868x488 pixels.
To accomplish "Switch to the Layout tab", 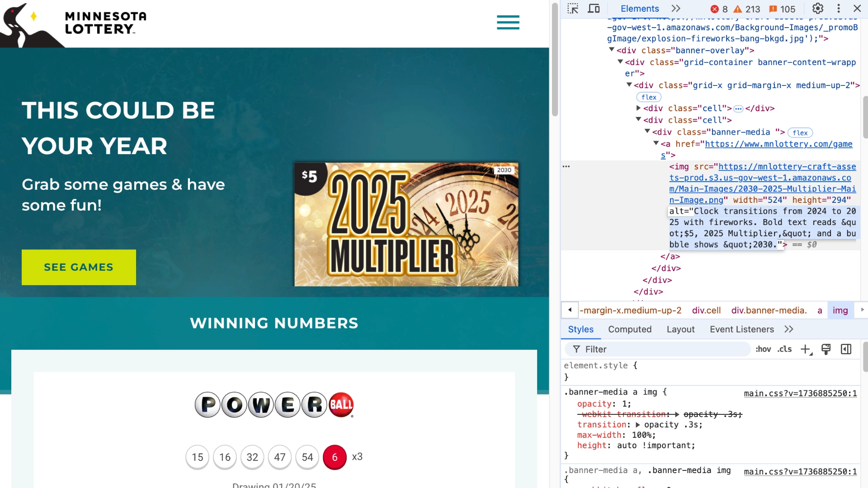I will click(x=680, y=329).
